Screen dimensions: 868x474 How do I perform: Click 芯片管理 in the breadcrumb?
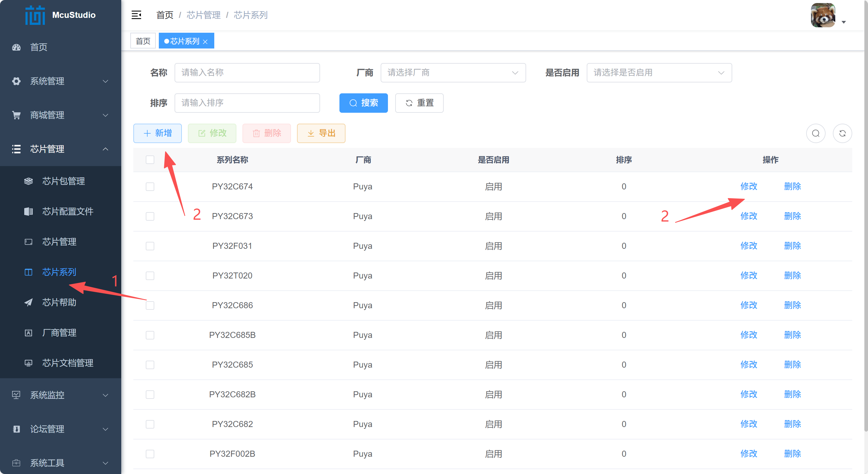[x=204, y=15]
